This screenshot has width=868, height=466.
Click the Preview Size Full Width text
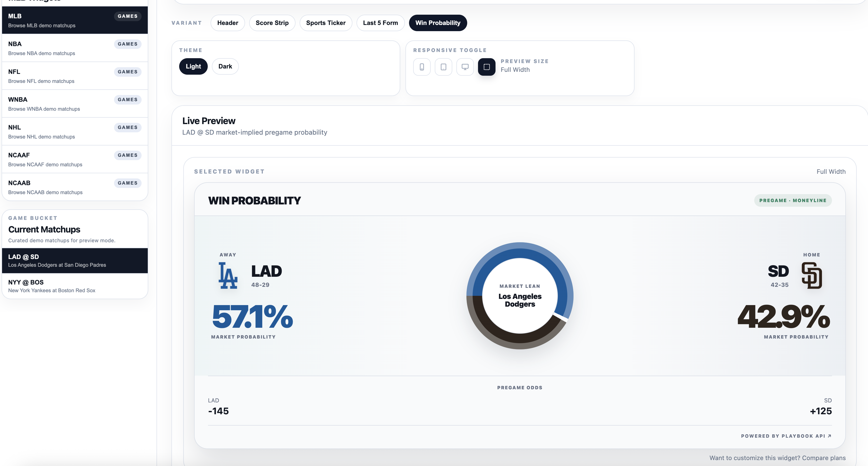tap(524, 66)
